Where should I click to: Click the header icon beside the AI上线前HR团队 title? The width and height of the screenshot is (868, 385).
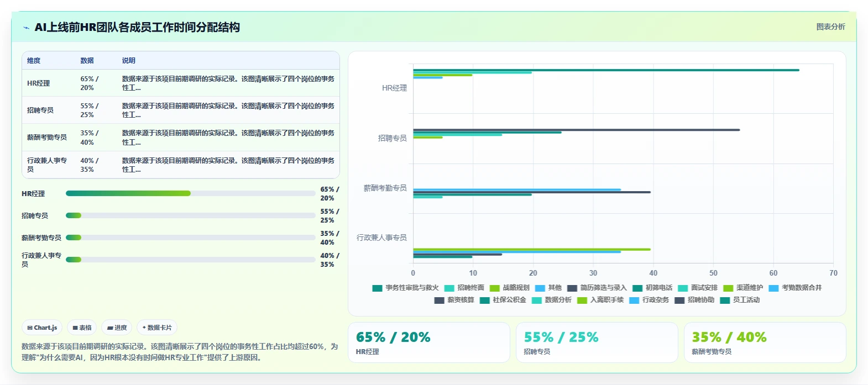point(26,28)
